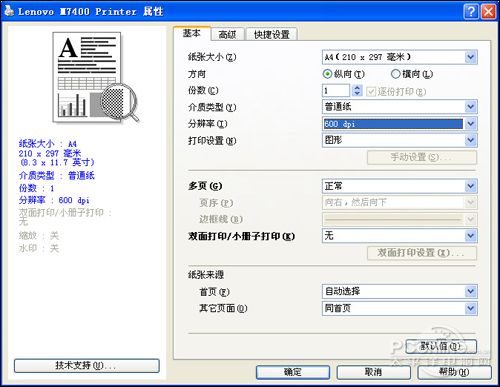Screen dimensions: 500x387
Task: Click the printer icon in title bar
Action: [x=8, y=11]
